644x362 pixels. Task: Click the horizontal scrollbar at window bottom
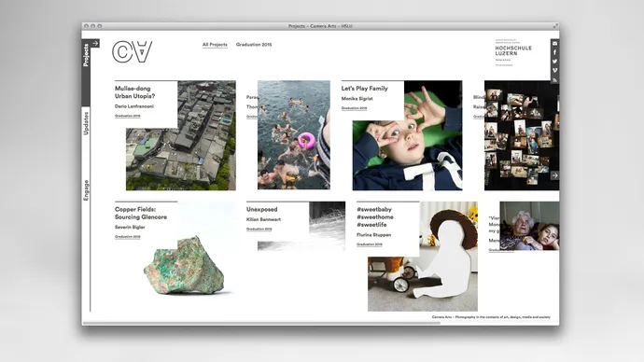pos(261,323)
